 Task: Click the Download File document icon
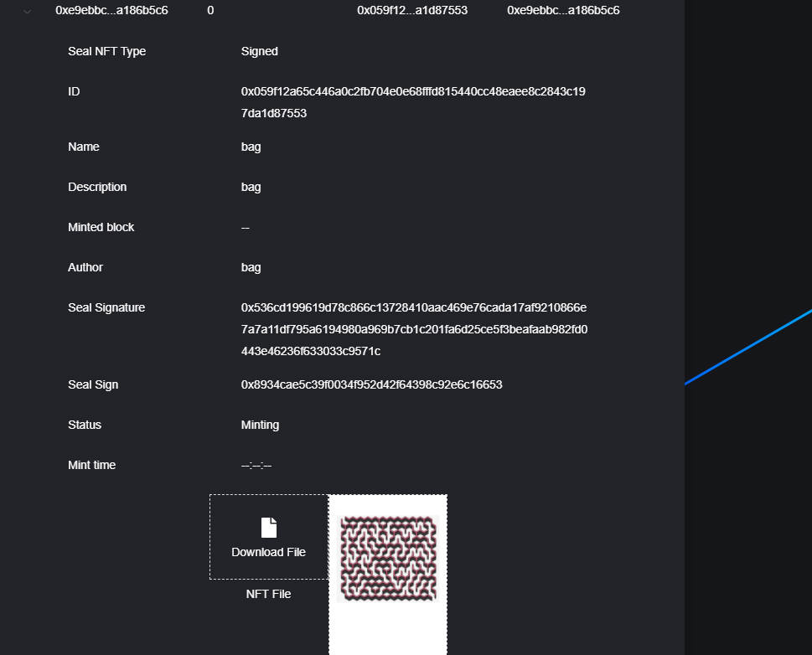[x=269, y=528]
